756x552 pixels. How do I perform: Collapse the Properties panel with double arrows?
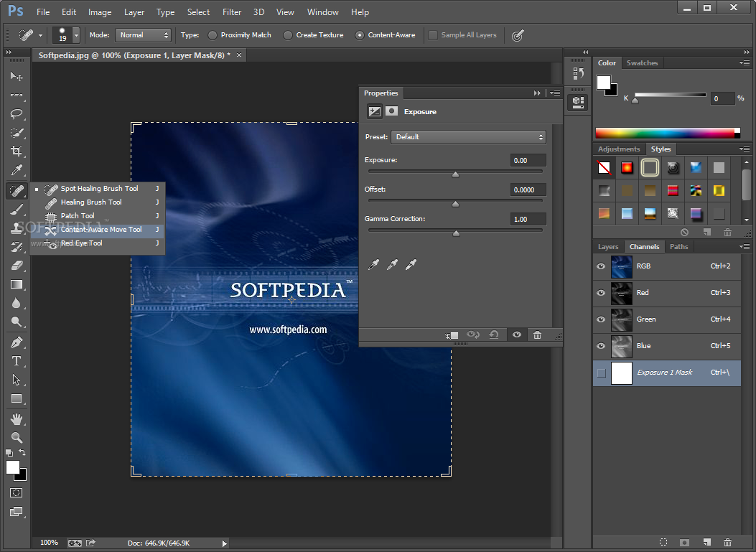[537, 93]
